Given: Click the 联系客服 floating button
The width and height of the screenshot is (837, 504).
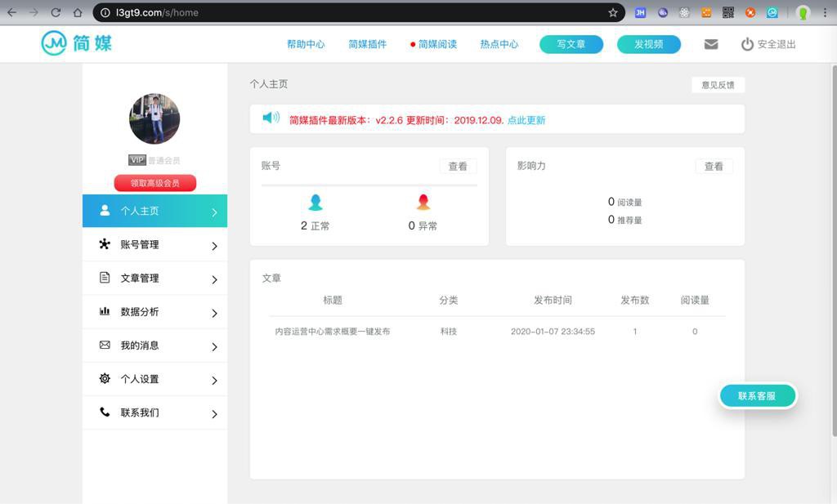Looking at the screenshot, I should click(x=757, y=395).
